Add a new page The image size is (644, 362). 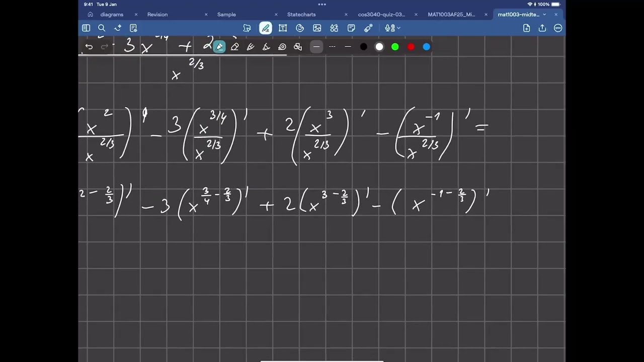(x=526, y=28)
